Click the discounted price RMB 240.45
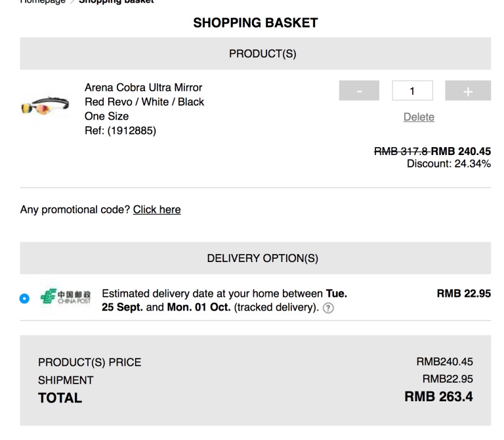This screenshot has width=504, height=440. (x=461, y=151)
